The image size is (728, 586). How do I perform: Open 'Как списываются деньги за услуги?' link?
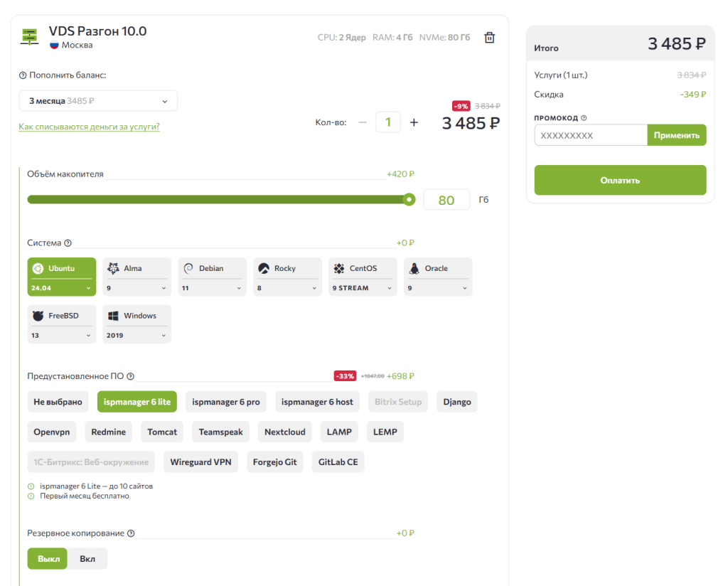pos(89,127)
